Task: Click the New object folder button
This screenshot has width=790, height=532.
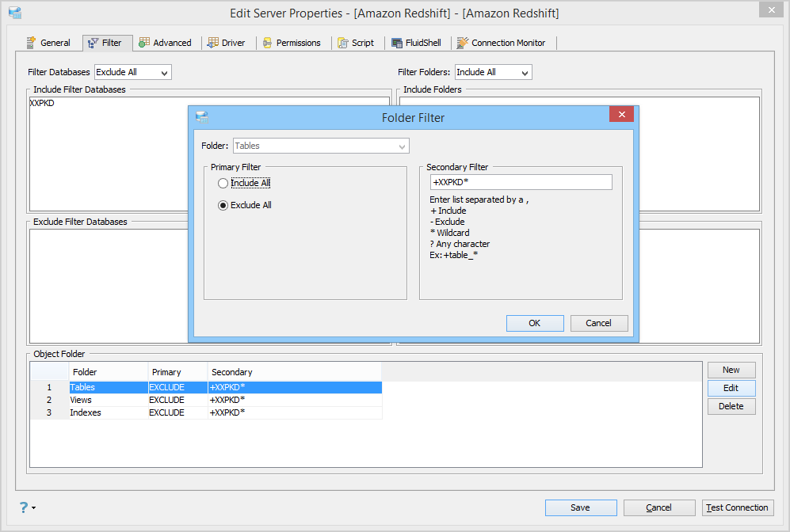Action: pos(731,370)
